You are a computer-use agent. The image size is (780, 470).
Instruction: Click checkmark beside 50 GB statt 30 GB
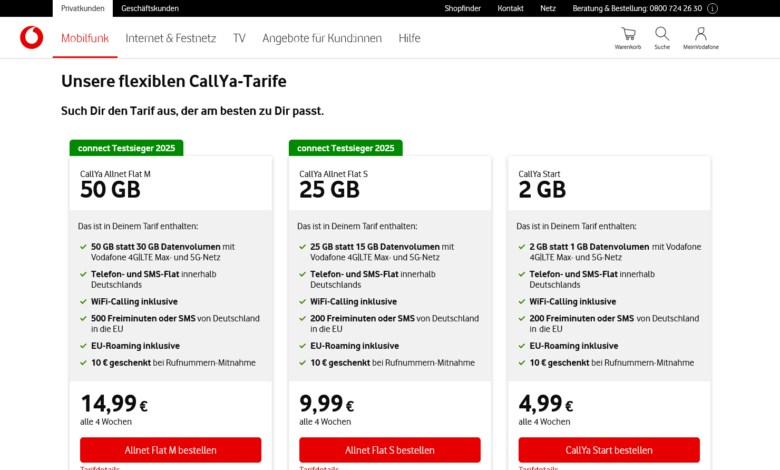(x=83, y=247)
